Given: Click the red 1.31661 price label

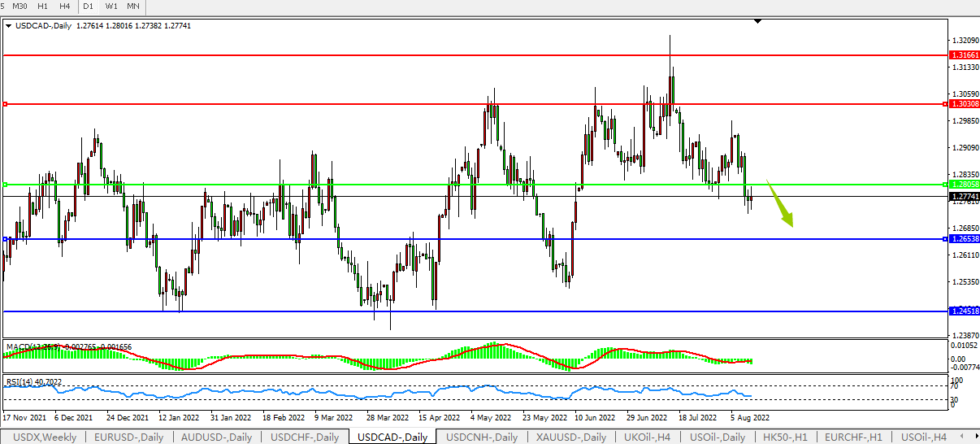Looking at the screenshot, I should click(x=963, y=55).
